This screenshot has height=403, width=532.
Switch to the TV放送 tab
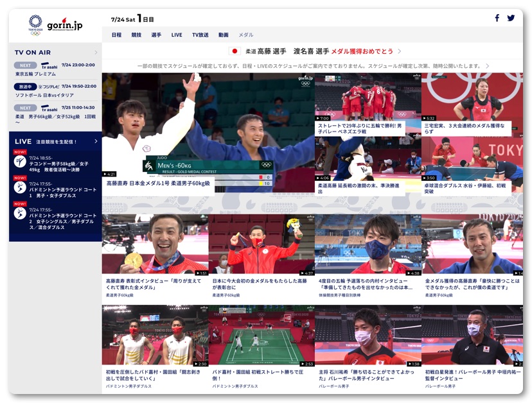point(200,35)
